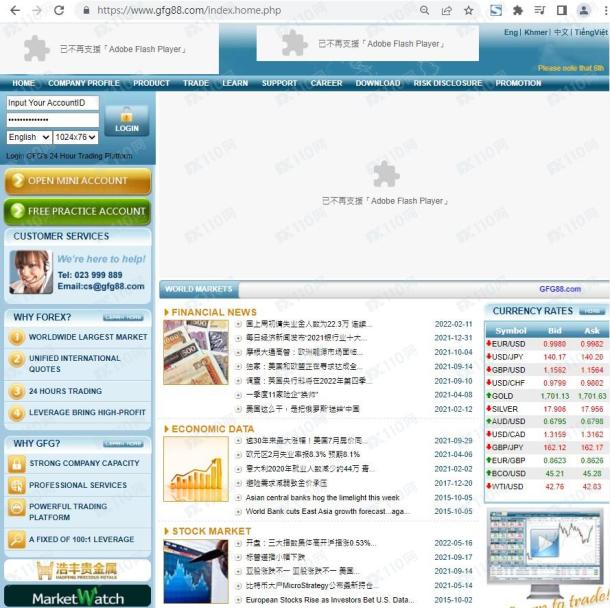
Task: Click the Financial News banknotes thumbnail
Action: point(196,352)
